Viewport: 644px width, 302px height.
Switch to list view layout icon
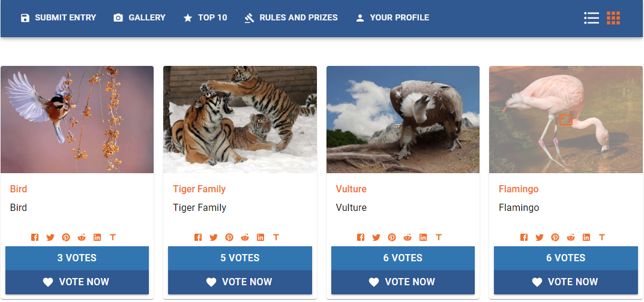pos(591,17)
